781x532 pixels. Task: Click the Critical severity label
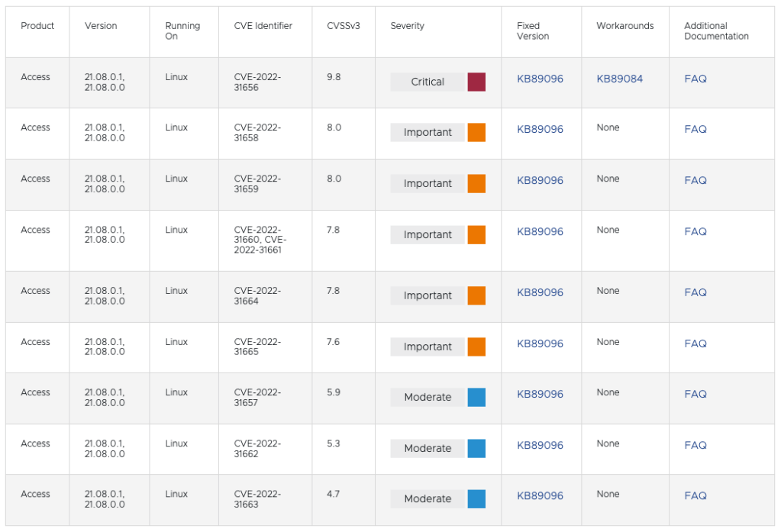[x=428, y=82]
